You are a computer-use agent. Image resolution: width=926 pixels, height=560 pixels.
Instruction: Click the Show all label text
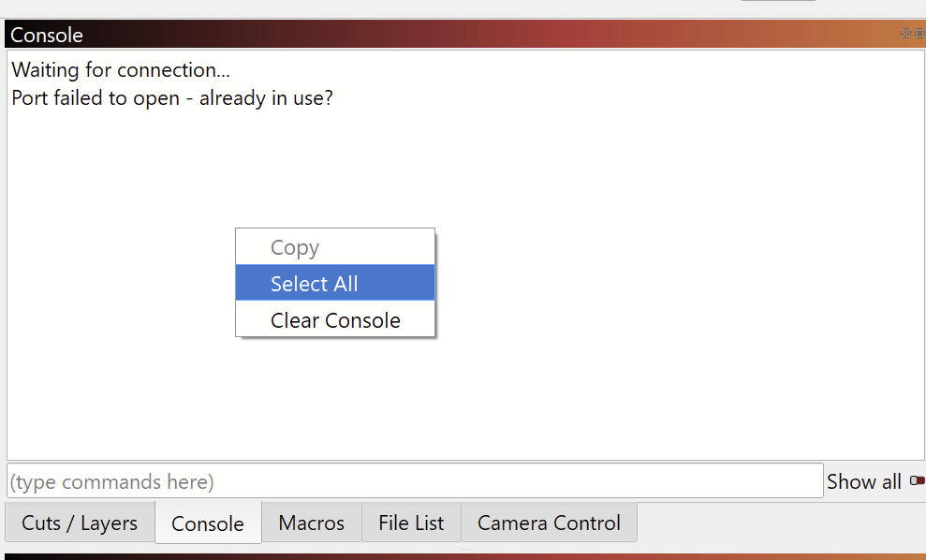point(863,481)
